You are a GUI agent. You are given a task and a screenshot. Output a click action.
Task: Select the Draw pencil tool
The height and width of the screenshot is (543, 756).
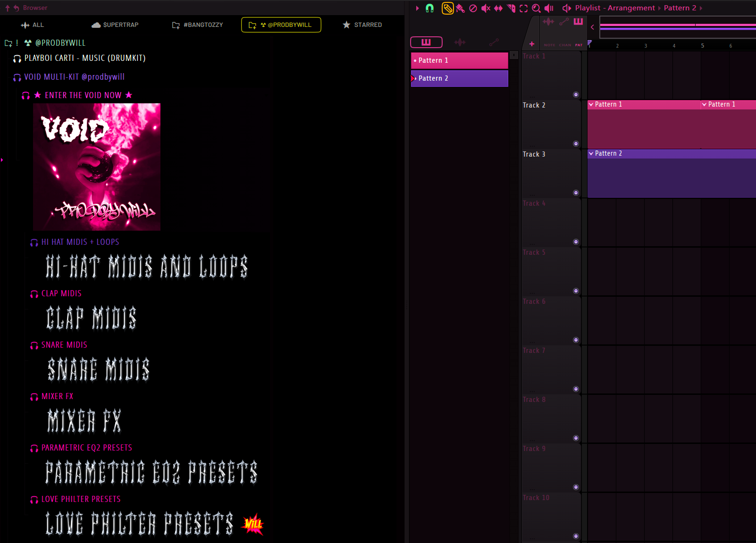(447, 8)
